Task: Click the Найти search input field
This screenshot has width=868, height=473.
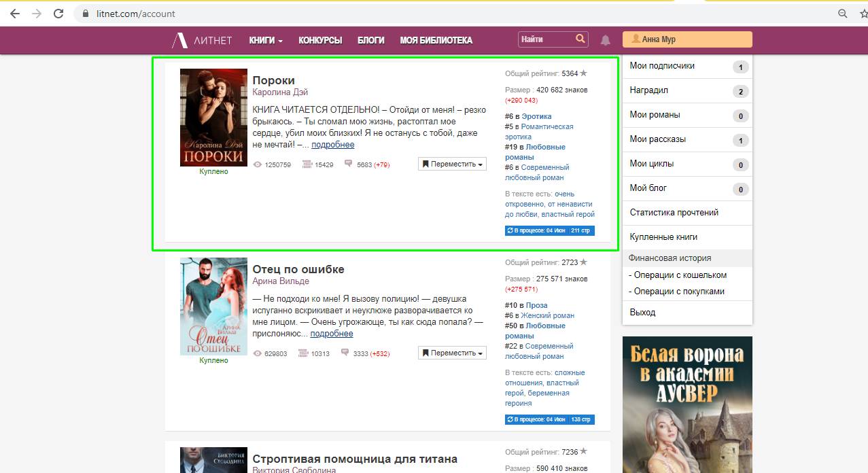Action: click(x=545, y=39)
